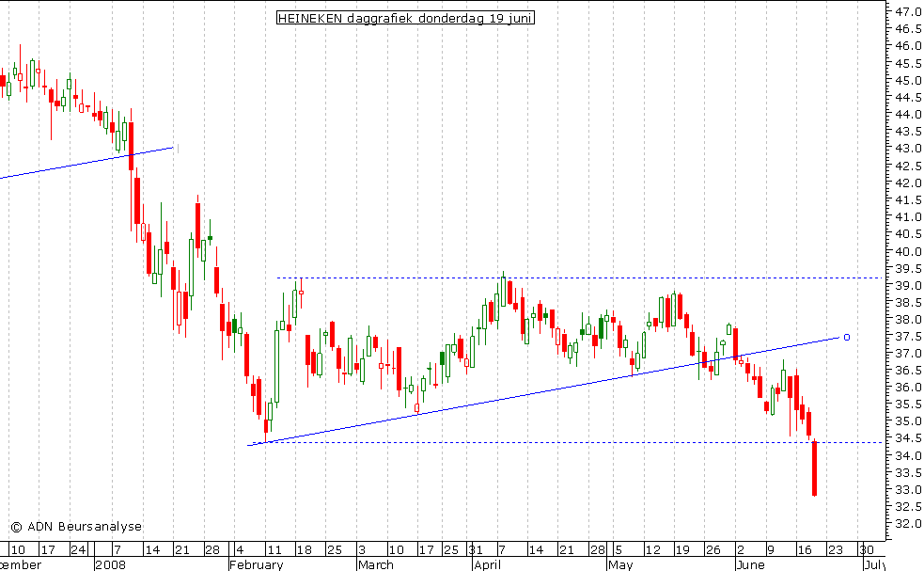The width and height of the screenshot is (924, 571).
Task: Select the April month label on the time axis
Action: [487, 564]
